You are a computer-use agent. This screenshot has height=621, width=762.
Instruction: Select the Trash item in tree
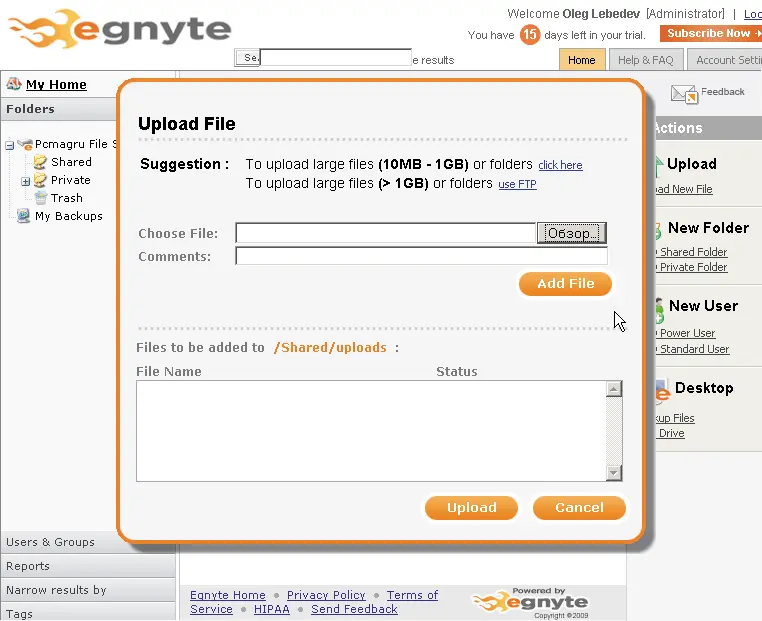[x=67, y=198]
